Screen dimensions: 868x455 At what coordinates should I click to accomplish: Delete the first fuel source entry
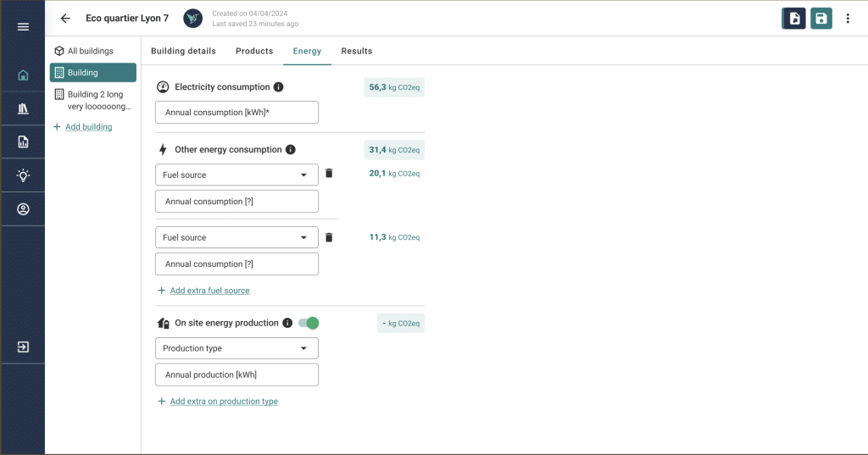pyautogui.click(x=329, y=174)
